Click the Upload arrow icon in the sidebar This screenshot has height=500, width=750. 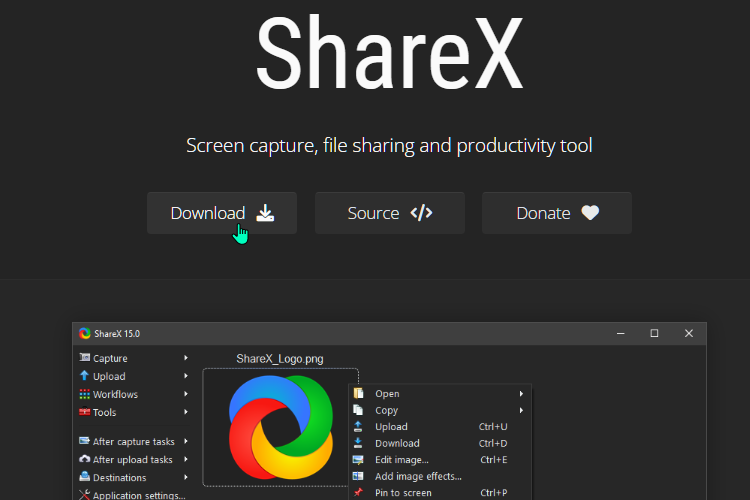click(85, 376)
